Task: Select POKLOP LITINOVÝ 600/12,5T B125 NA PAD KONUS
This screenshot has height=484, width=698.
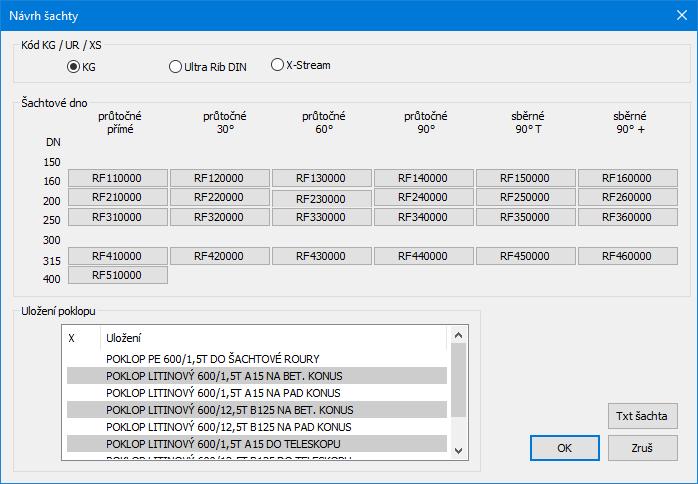Action: [257, 427]
